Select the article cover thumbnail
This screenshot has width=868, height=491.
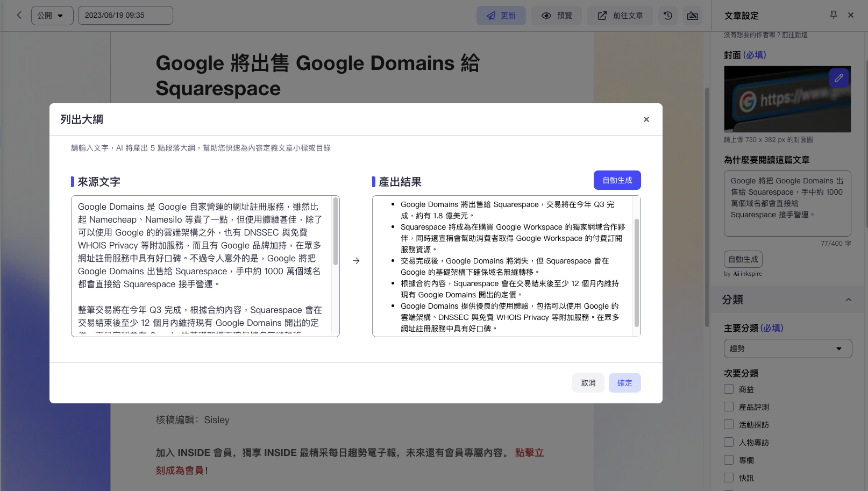tap(787, 99)
